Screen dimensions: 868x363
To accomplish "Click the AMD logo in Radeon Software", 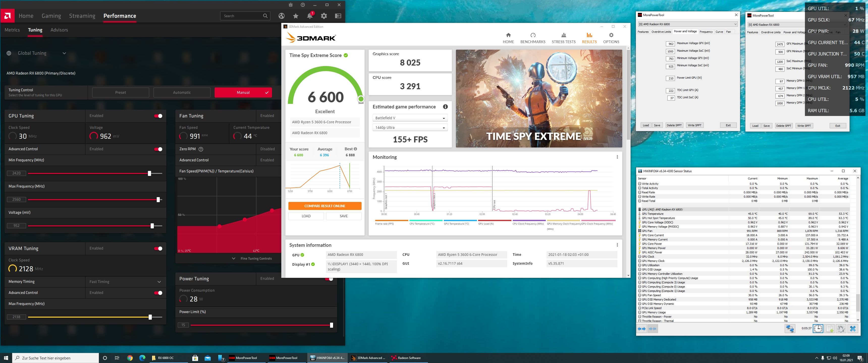I will click(7, 16).
